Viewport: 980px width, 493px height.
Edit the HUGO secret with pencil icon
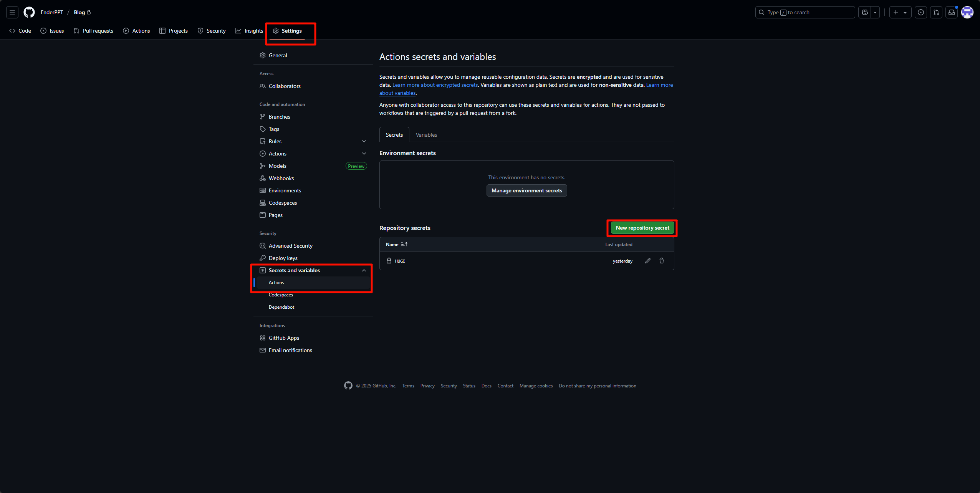pos(648,261)
